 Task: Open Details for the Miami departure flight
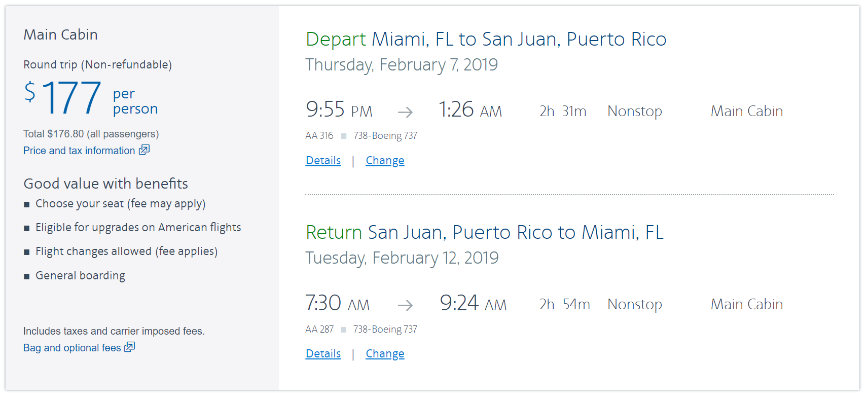(x=323, y=161)
